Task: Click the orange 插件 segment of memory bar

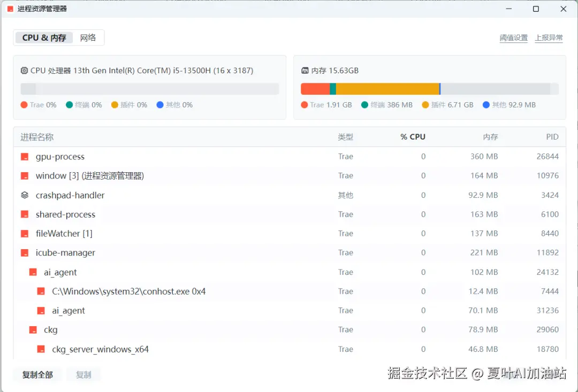Action: click(387, 89)
